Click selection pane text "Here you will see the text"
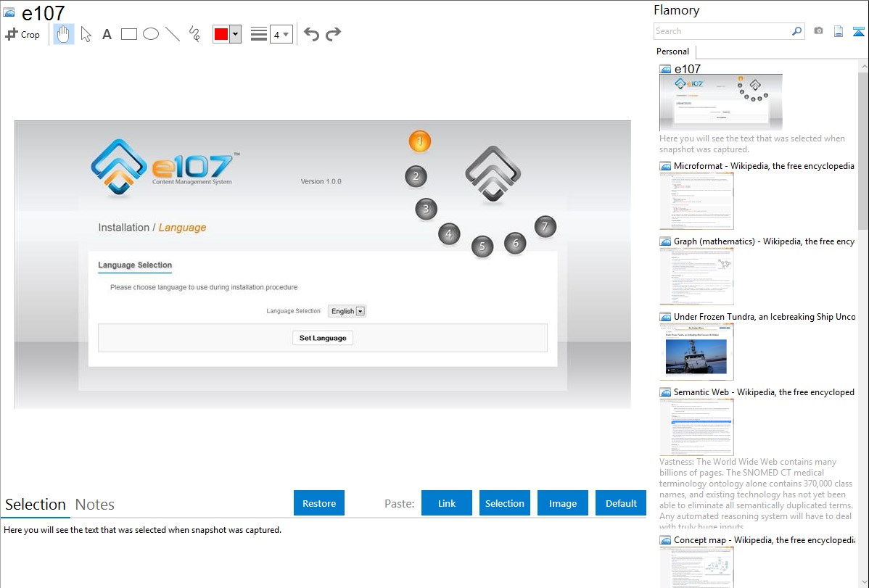 point(142,530)
